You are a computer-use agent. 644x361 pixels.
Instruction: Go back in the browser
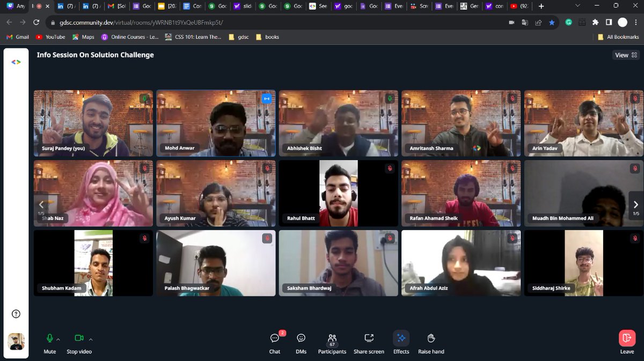point(9,23)
